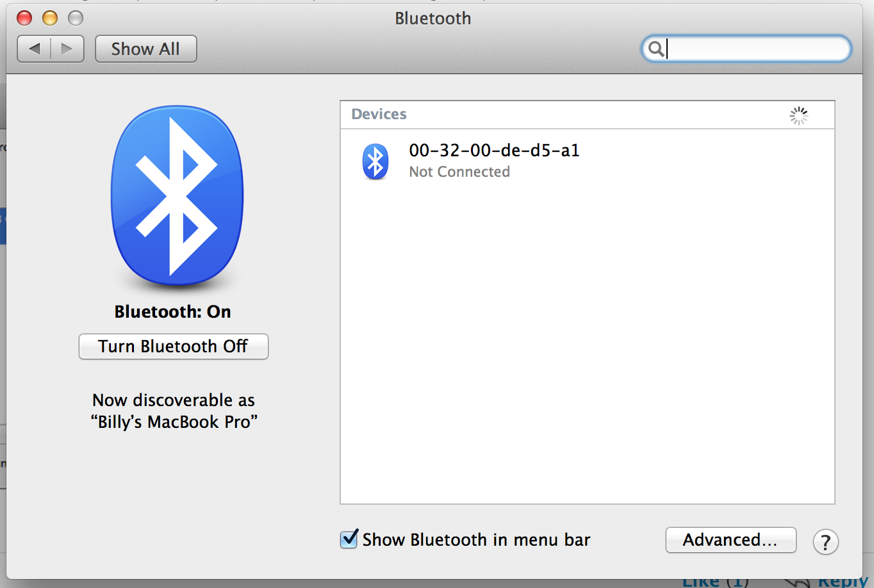
Task: Open help with the question mark button
Action: tap(825, 542)
